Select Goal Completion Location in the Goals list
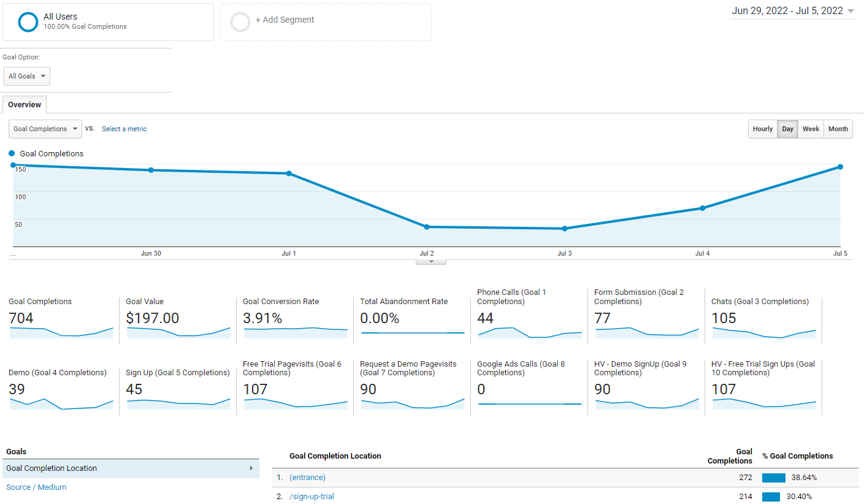Screen dimensions: 864x504 coord(51,468)
